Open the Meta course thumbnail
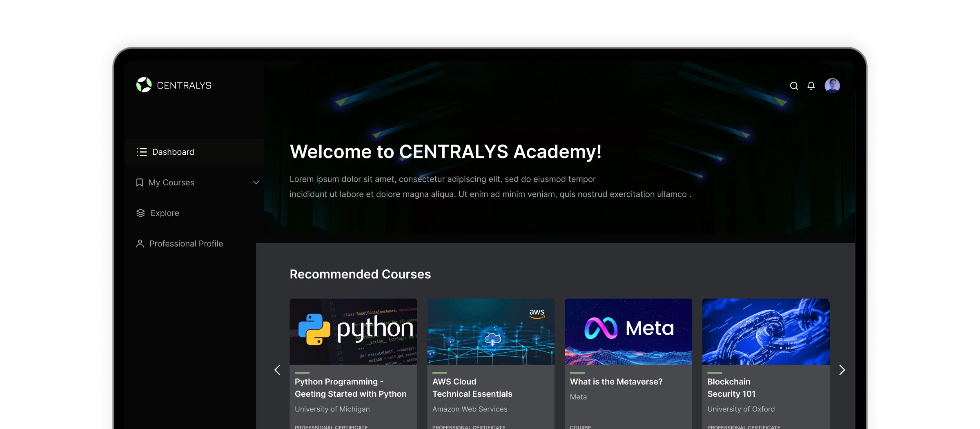 (628, 331)
